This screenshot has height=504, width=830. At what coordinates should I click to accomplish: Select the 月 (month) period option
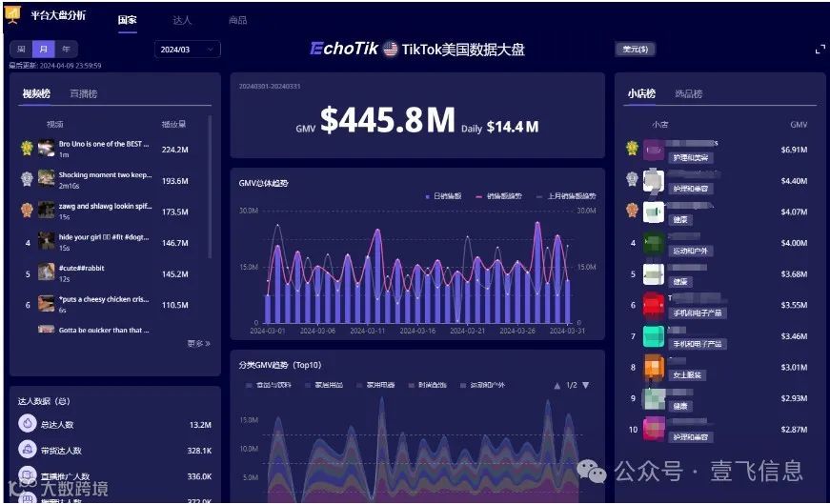click(44, 50)
